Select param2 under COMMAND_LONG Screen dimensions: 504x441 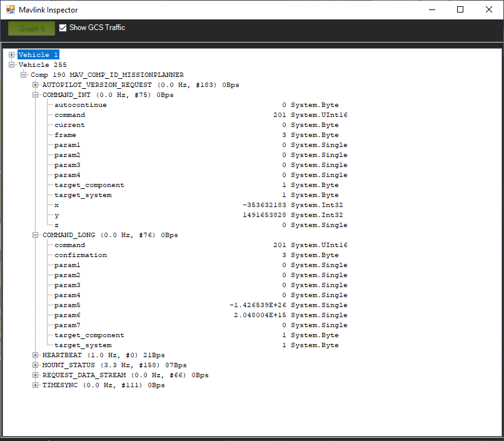[201, 275]
